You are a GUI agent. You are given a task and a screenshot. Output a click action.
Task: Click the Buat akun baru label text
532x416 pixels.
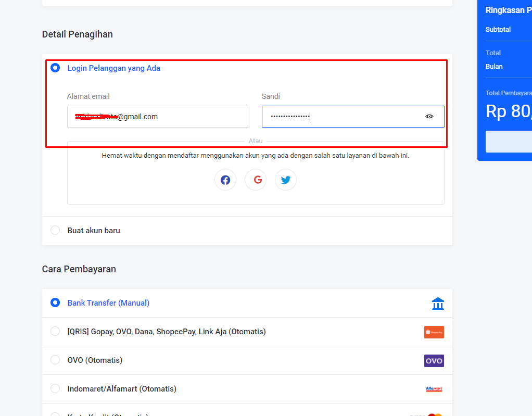pyautogui.click(x=94, y=230)
